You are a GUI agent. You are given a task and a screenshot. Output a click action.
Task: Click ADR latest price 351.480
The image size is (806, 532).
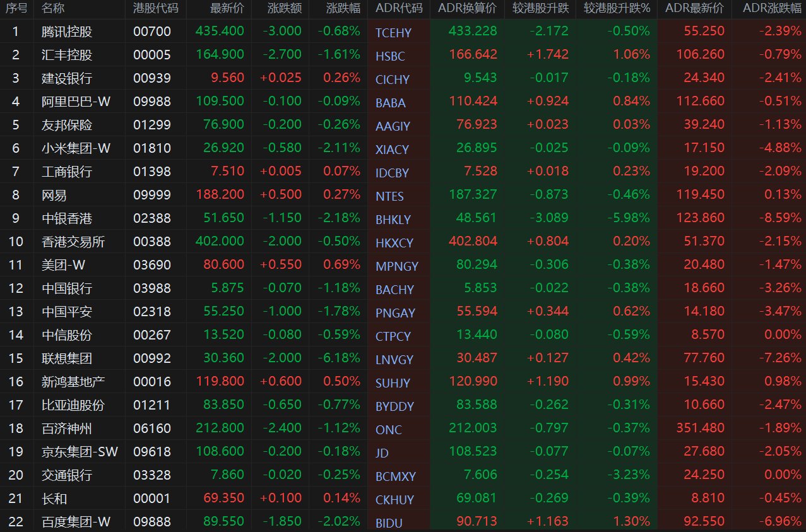click(701, 429)
